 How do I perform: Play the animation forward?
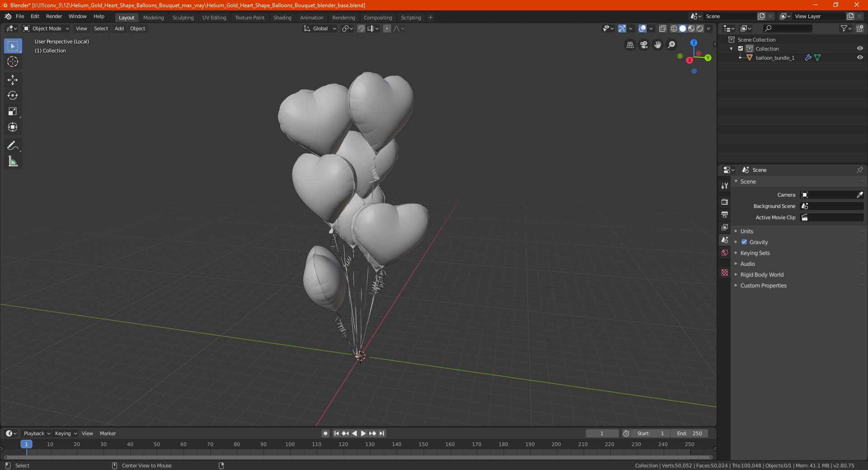click(363, 433)
